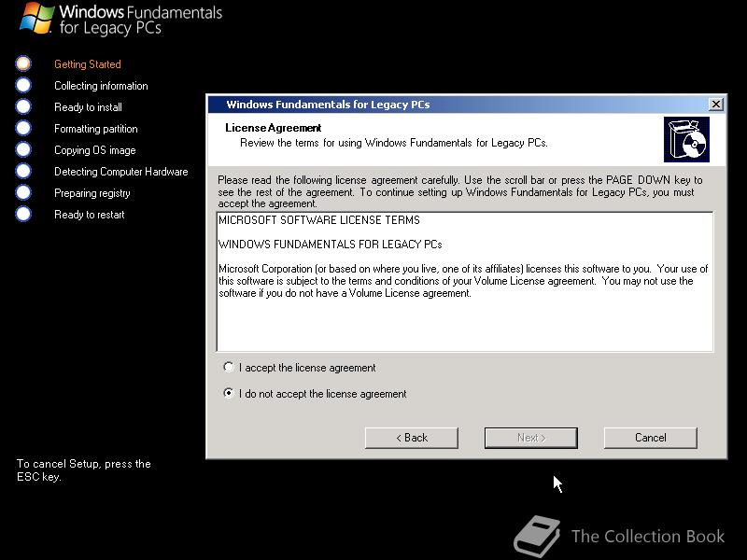Image resolution: width=747 pixels, height=560 pixels.
Task: Click the Formatting partition label
Action: 96,129
